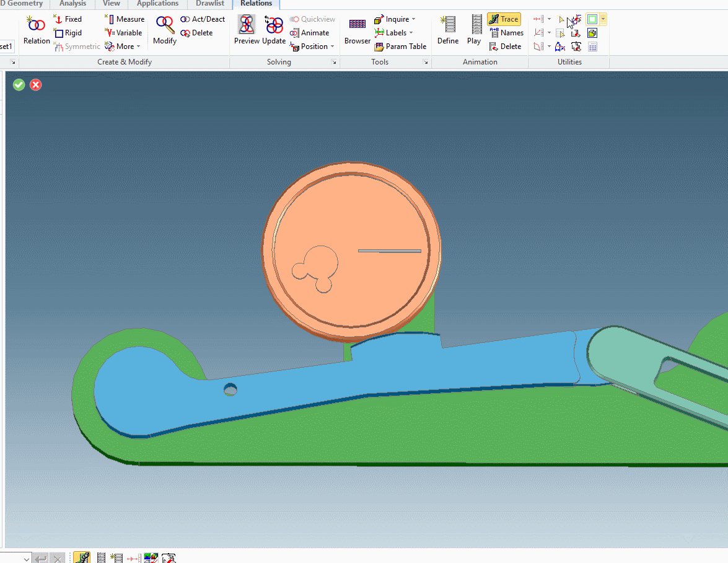
Task: Click Delete in the Animation group
Action: (505, 47)
